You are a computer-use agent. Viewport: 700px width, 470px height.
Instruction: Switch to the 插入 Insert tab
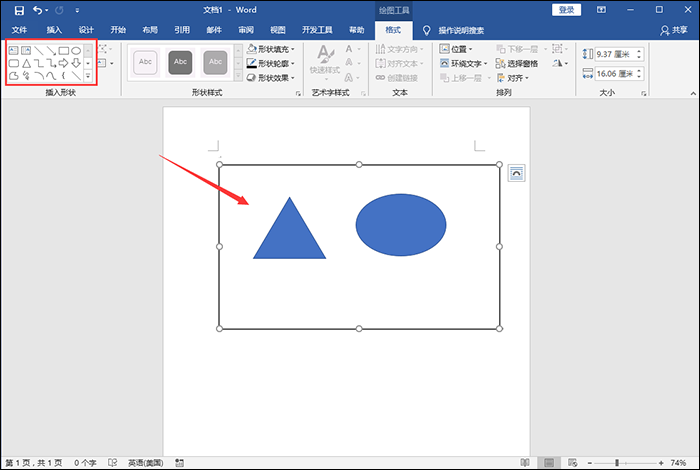[x=54, y=30]
